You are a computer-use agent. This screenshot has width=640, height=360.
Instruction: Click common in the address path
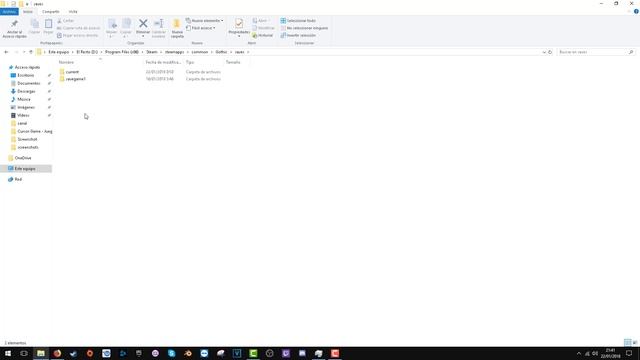click(x=200, y=52)
